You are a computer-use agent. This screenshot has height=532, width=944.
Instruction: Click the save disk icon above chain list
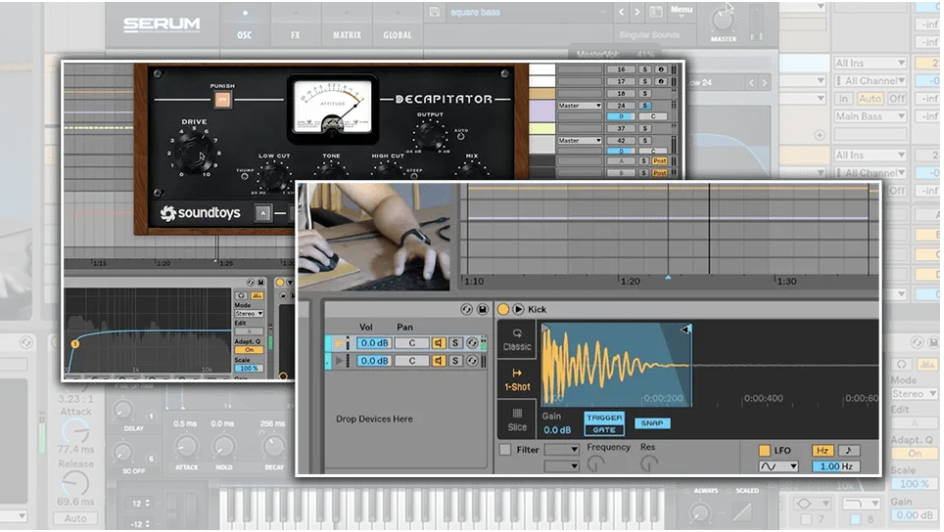(x=482, y=309)
